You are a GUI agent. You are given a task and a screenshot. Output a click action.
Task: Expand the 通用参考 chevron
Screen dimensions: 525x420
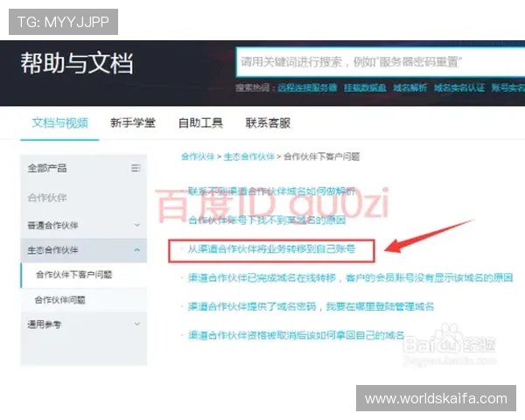(137, 324)
